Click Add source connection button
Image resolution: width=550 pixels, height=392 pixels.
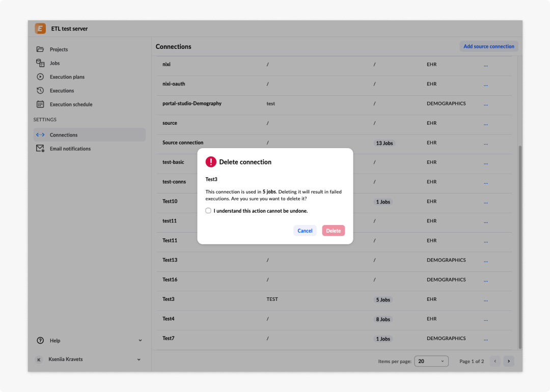(488, 46)
